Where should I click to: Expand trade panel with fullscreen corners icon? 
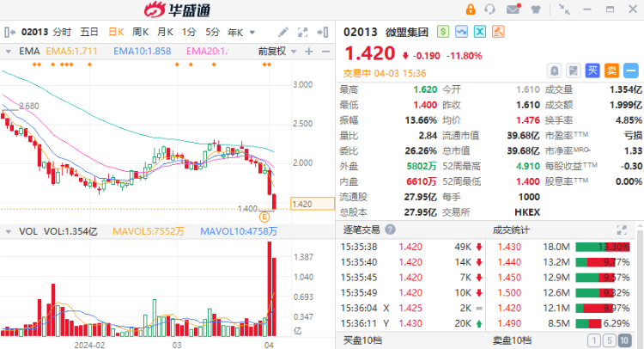pyautogui.click(x=622, y=230)
